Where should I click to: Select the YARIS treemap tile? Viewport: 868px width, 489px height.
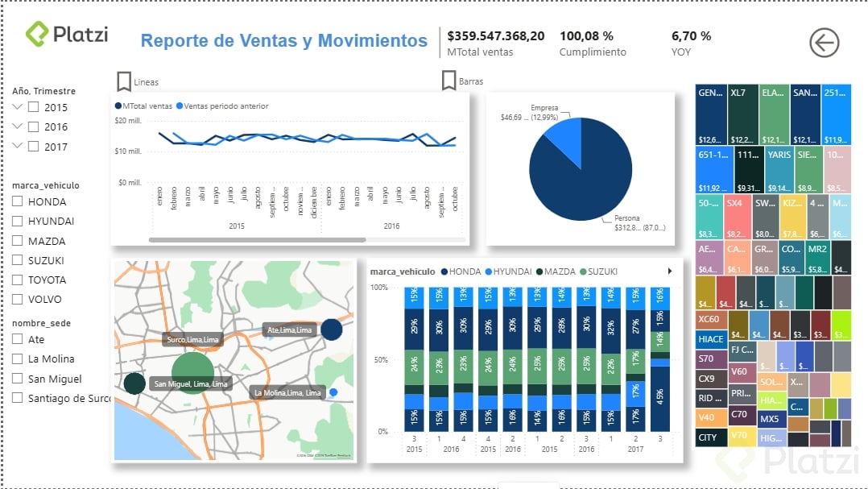(779, 169)
